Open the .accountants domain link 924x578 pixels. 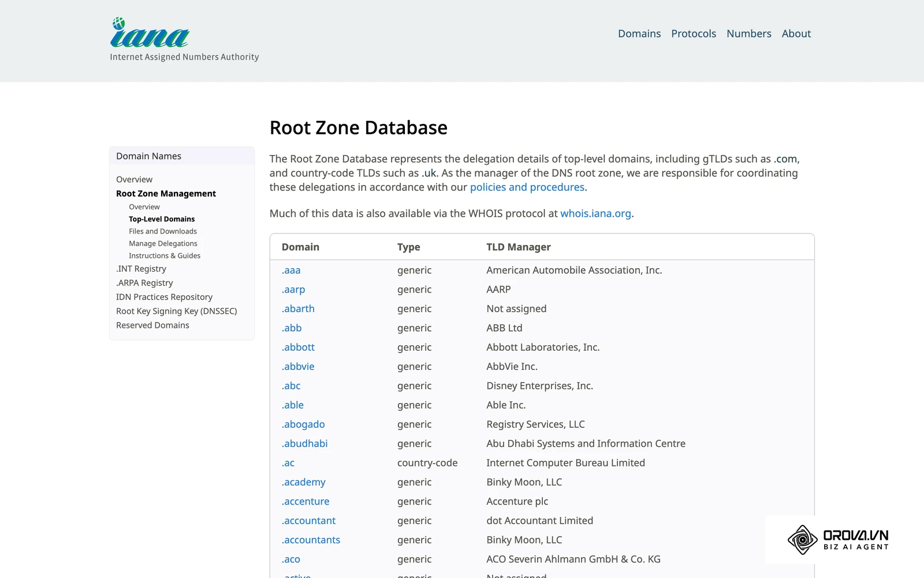pyautogui.click(x=311, y=540)
